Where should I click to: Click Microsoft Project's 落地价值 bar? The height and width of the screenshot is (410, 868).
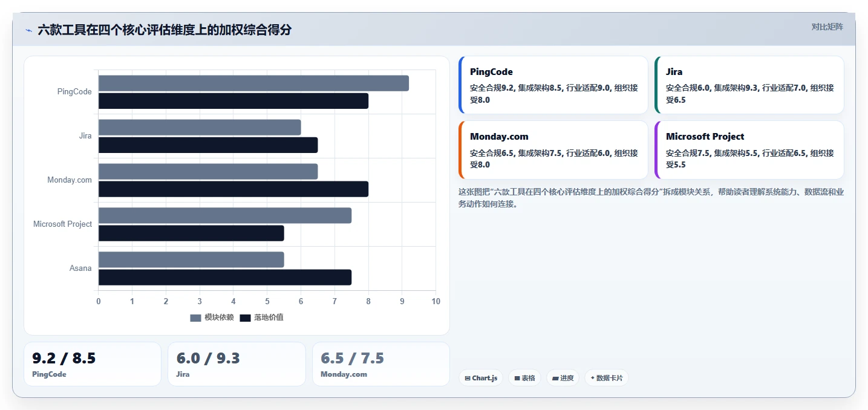[191, 233]
